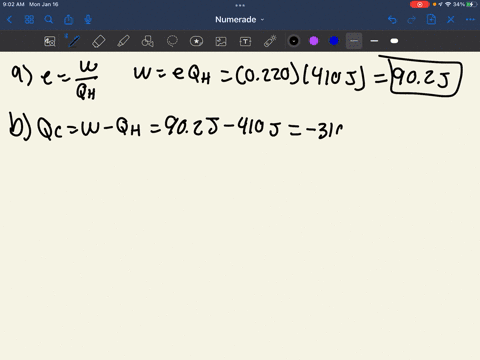Open the Numerade title dropdown

[239, 20]
